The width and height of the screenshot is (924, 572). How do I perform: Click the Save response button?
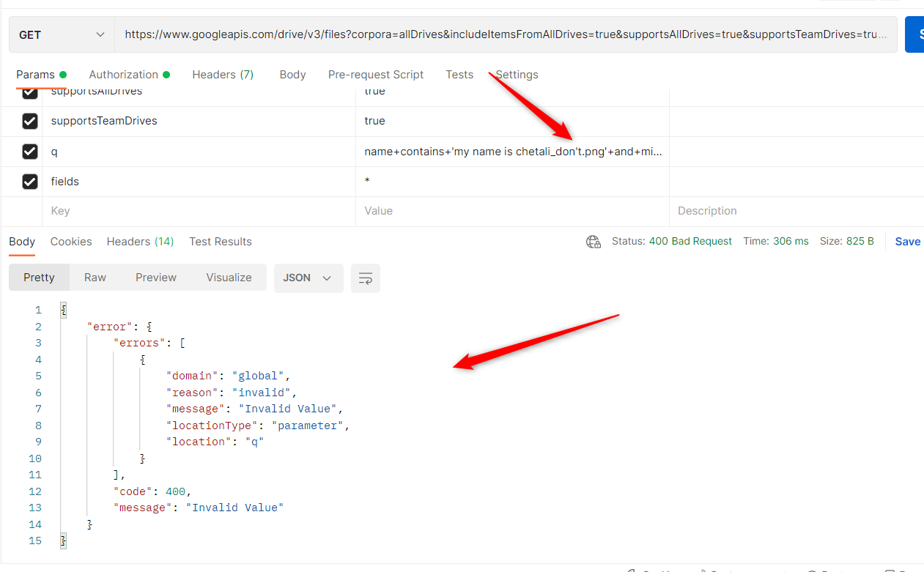coord(907,242)
